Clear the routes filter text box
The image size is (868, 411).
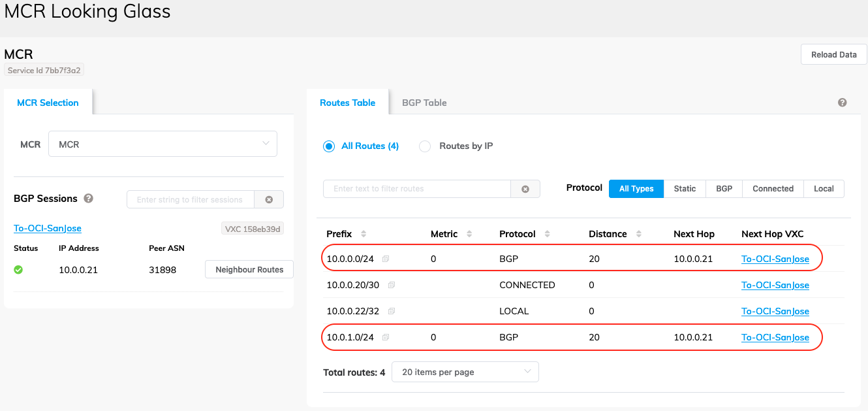[525, 189]
